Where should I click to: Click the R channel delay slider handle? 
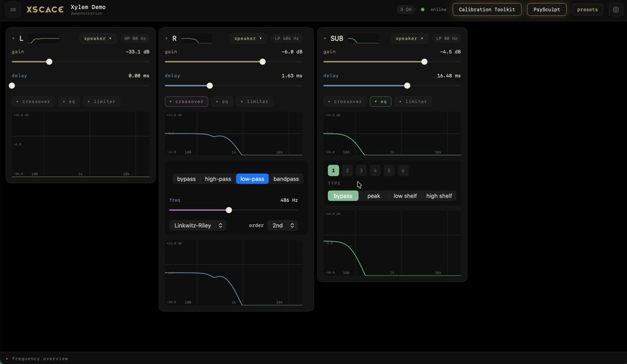coord(210,86)
